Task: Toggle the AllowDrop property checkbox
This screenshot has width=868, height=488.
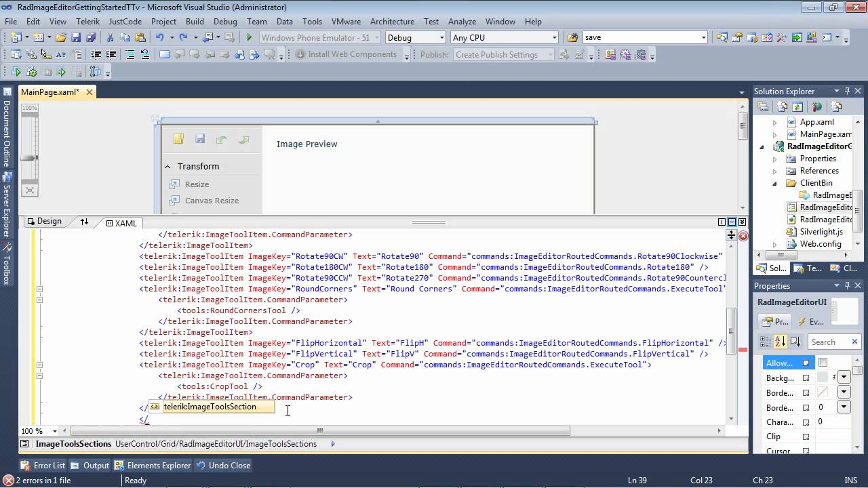Action: 823,363
